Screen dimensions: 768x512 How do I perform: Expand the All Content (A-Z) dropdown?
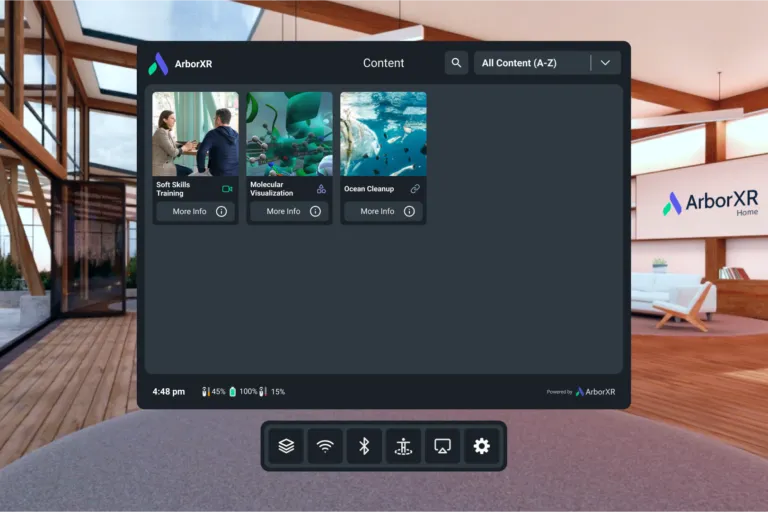click(x=547, y=63)
